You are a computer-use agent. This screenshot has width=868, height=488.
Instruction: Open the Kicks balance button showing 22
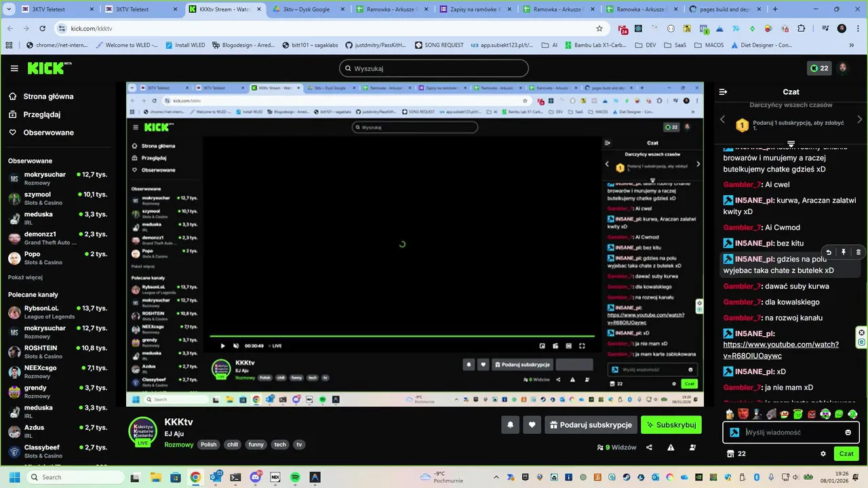coord(818,68)
